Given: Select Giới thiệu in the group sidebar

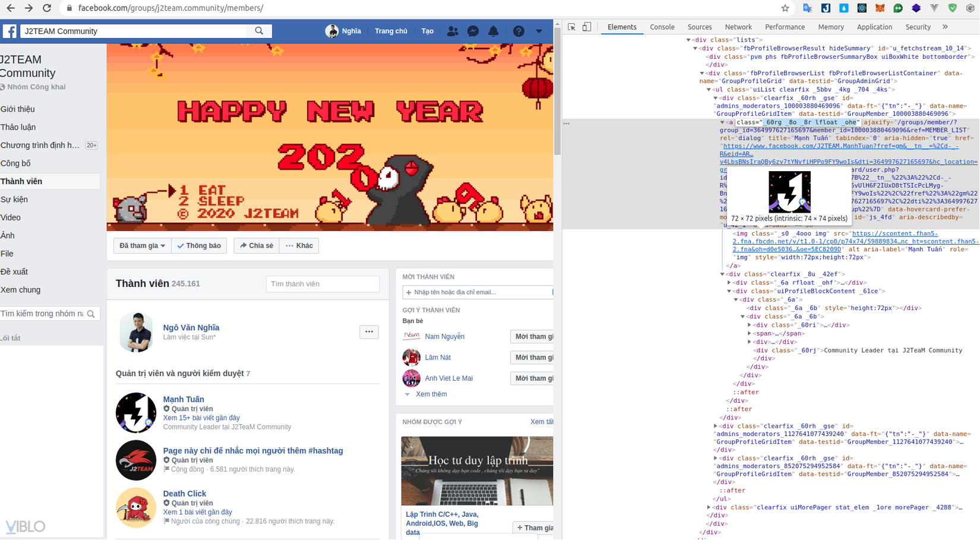Looking at the screenshot, I should tap(18, 109).
